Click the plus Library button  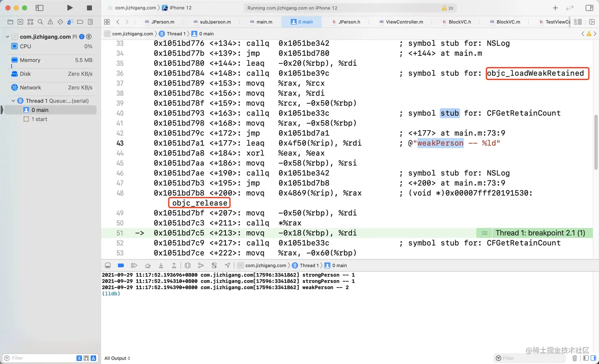555,8
